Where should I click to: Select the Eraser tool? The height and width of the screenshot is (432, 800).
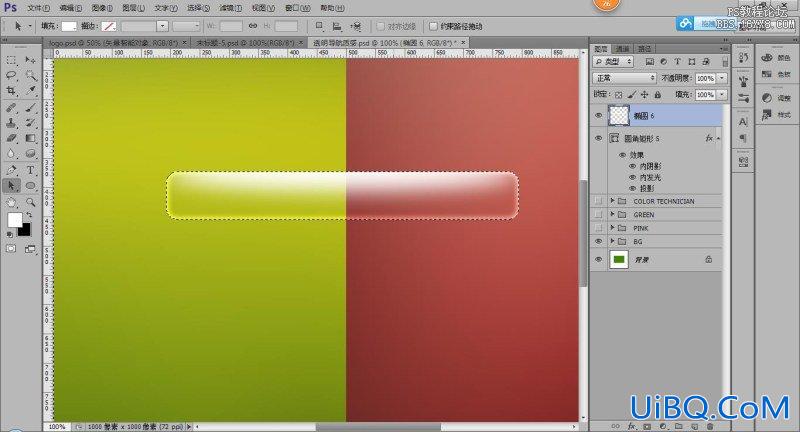11,138
